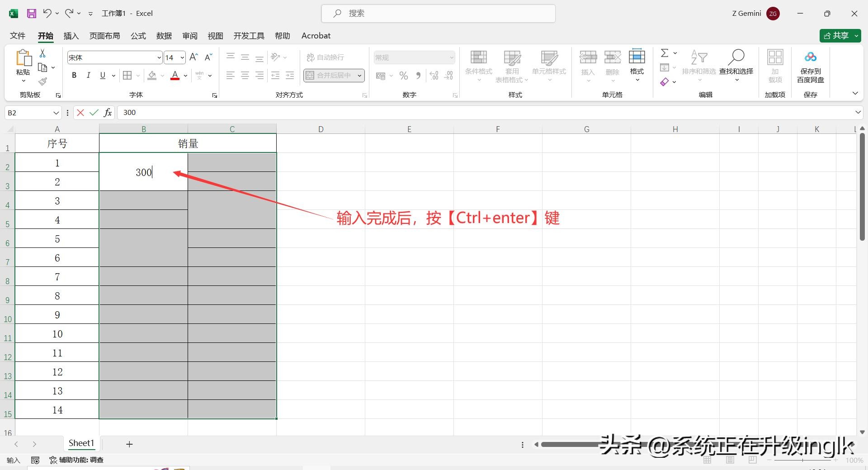Click the Save icon in title bar
The height and width of the screenshot is (470, 868).
[31, 14]
